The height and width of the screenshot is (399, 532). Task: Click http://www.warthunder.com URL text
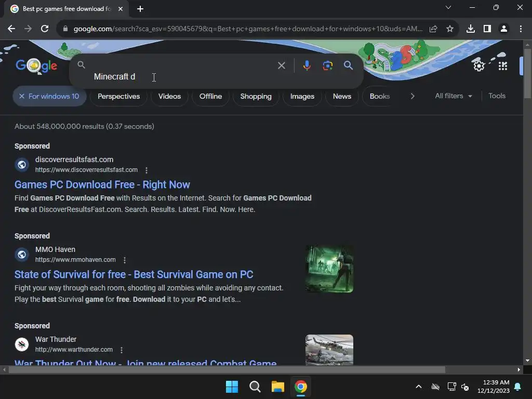[74, 350]
